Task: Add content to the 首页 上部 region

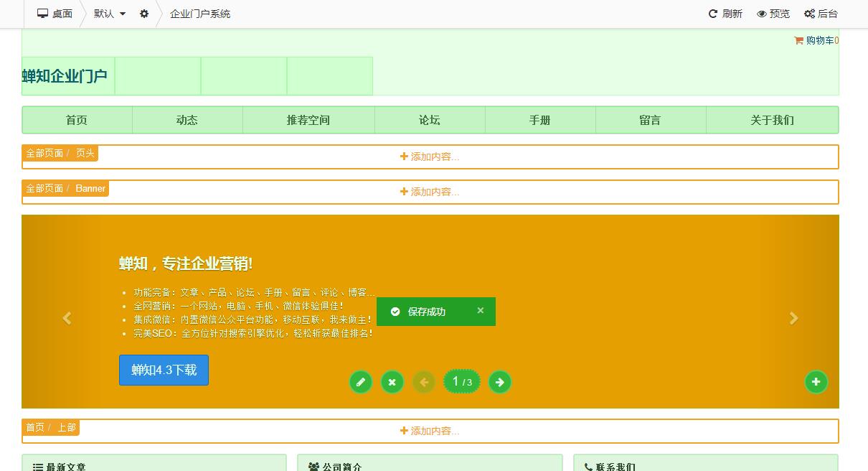Action: click(430, 431)
